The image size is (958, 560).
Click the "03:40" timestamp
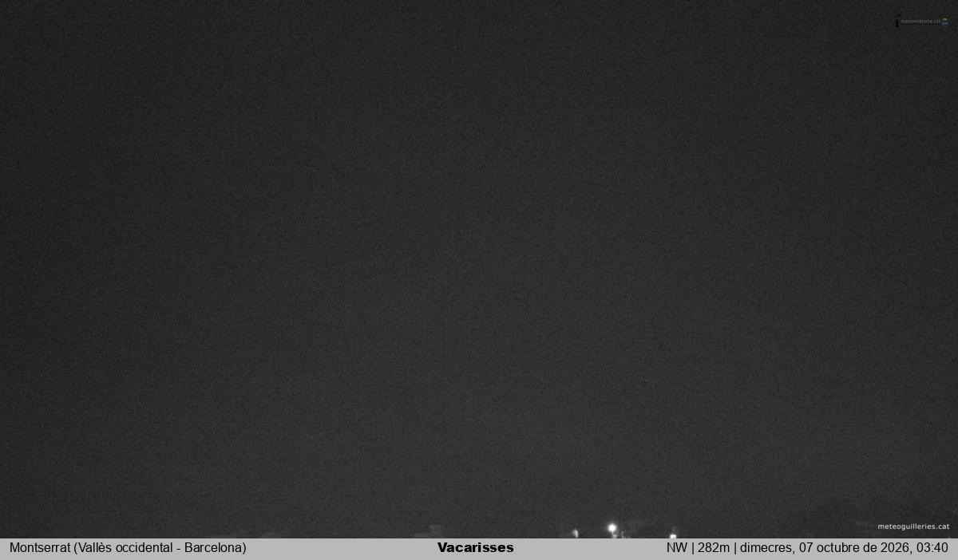pos(933,548)
